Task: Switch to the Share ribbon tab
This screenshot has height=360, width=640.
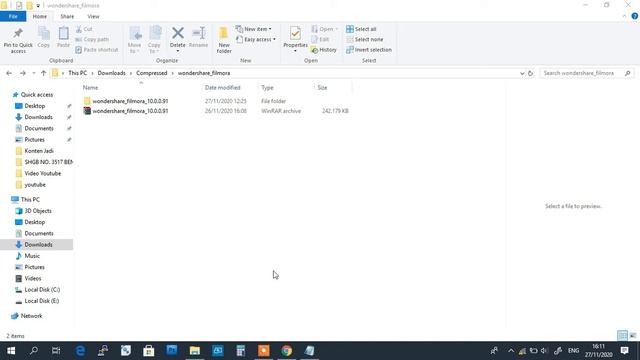Action: (x=67, y=16)
